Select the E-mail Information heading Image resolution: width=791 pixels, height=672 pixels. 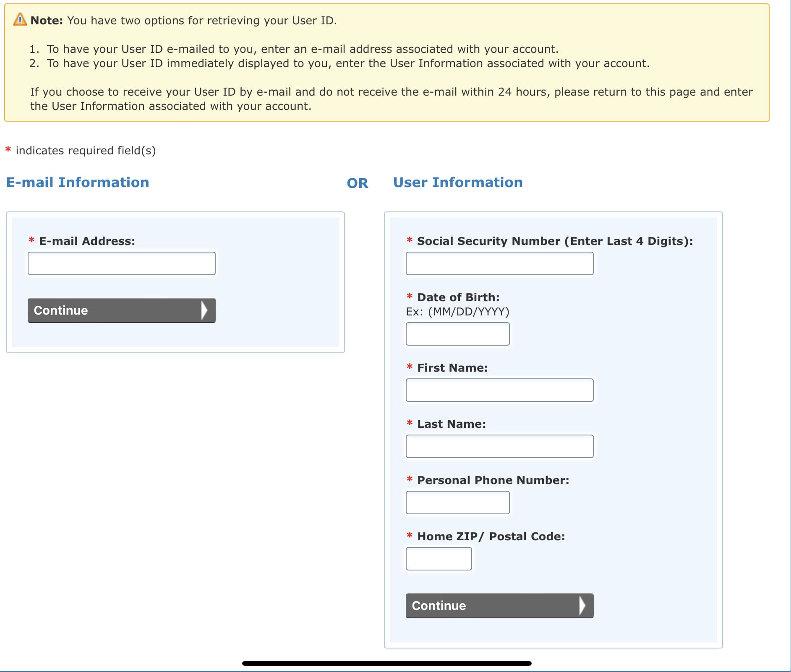pos(78,182)
